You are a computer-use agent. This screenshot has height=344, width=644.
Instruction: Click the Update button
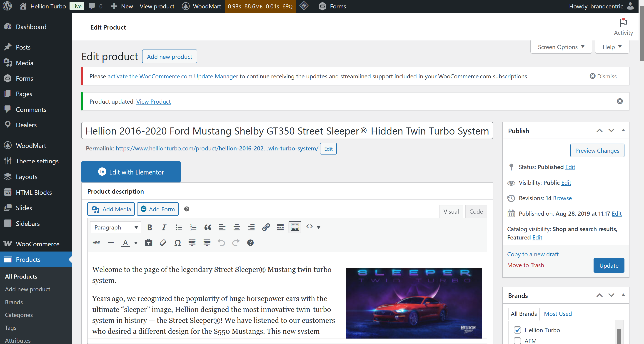pyautogui.click(x=609, y=265)
